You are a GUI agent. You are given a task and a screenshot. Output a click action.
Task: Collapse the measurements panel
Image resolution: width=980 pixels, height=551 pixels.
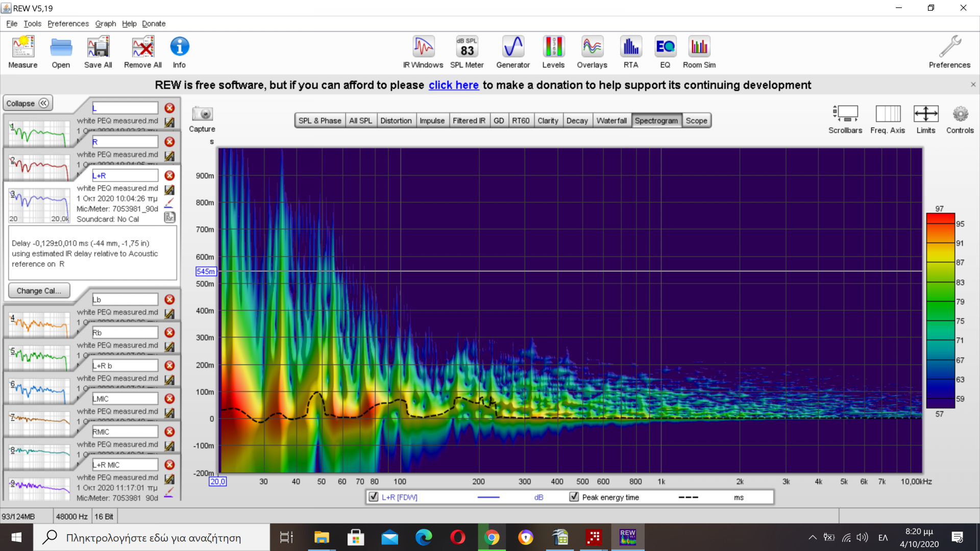pos(28,104)
